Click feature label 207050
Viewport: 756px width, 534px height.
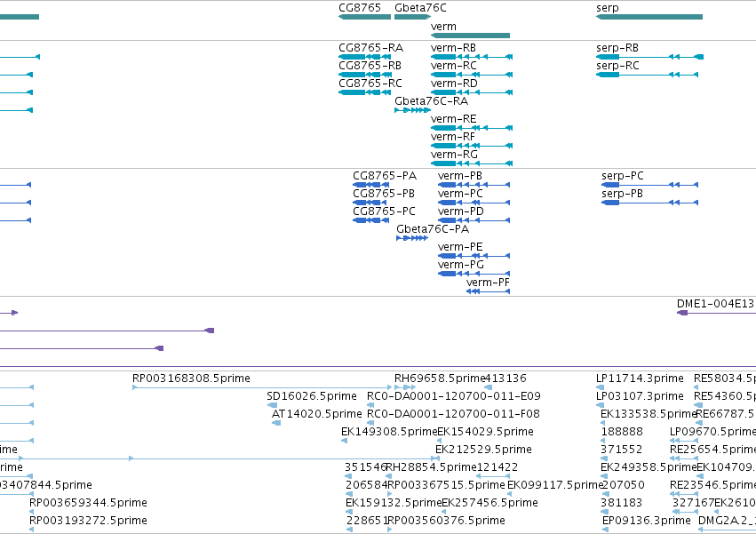point(624,485)
